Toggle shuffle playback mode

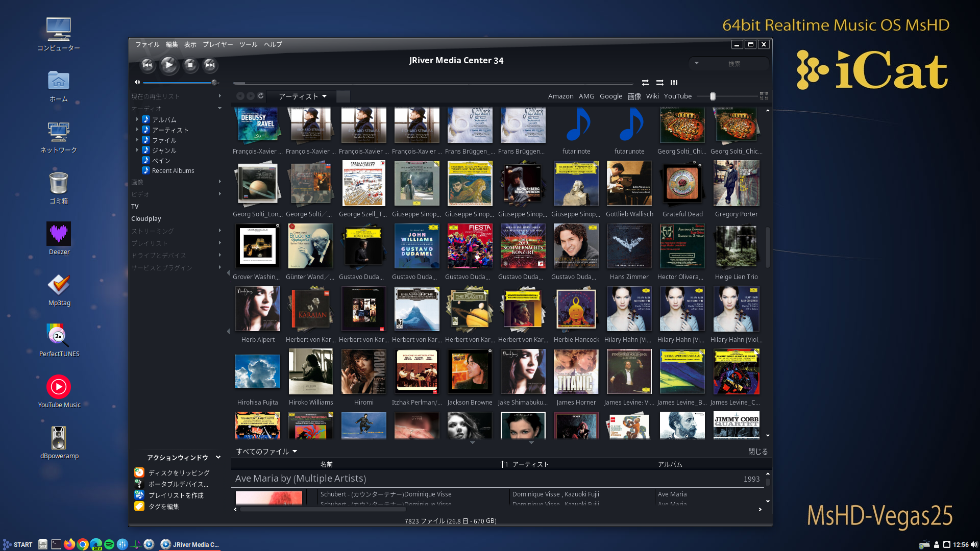[659, 83]
